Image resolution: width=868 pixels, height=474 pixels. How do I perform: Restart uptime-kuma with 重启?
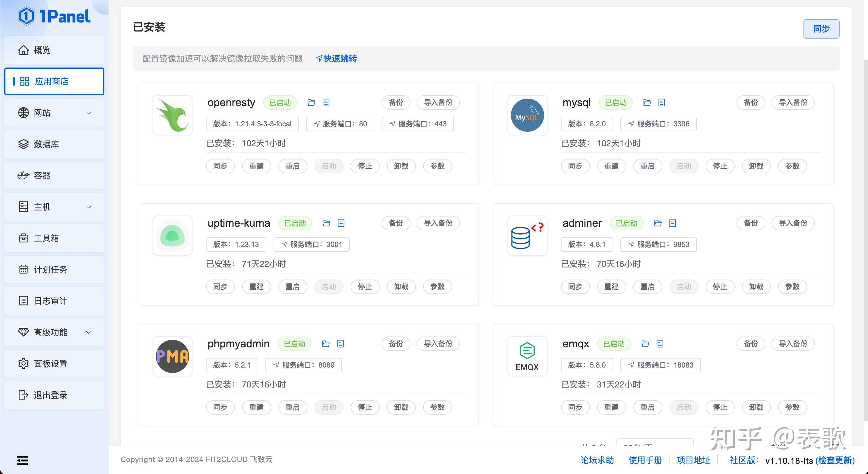[x=293, y=287]
